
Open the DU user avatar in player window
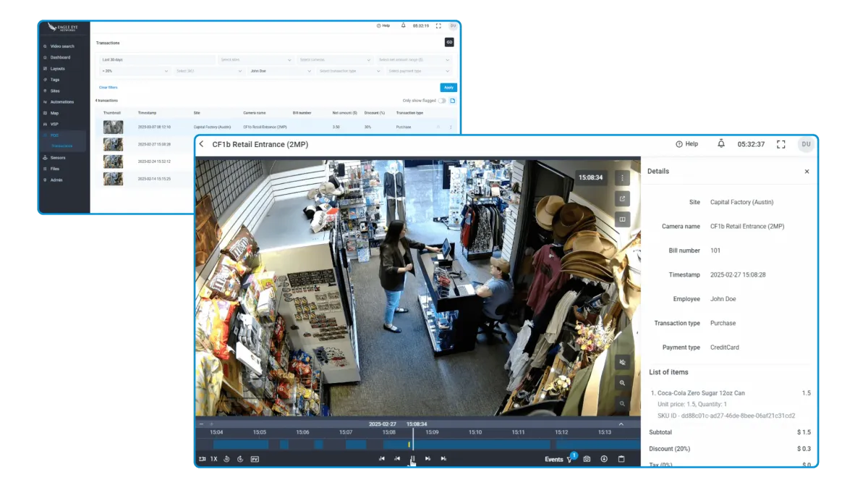pos(806,144)
